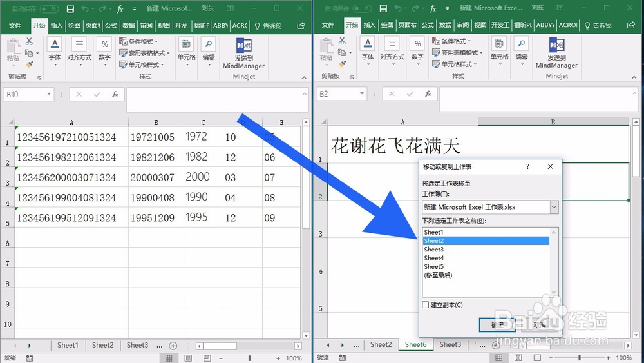Click Copy icon in right window ribbon
644x363 pixels.
[342, 53]
